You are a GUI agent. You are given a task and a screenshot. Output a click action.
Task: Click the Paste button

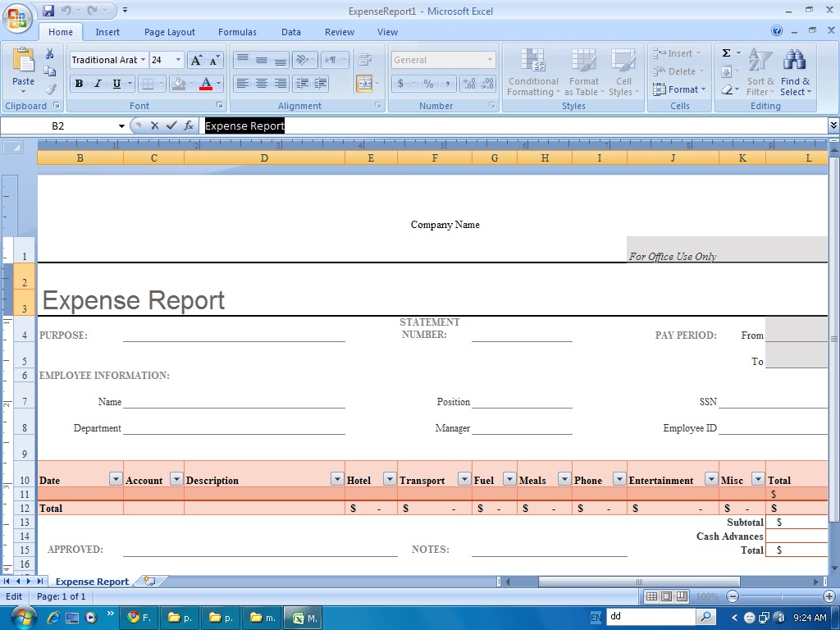(23, 71)
